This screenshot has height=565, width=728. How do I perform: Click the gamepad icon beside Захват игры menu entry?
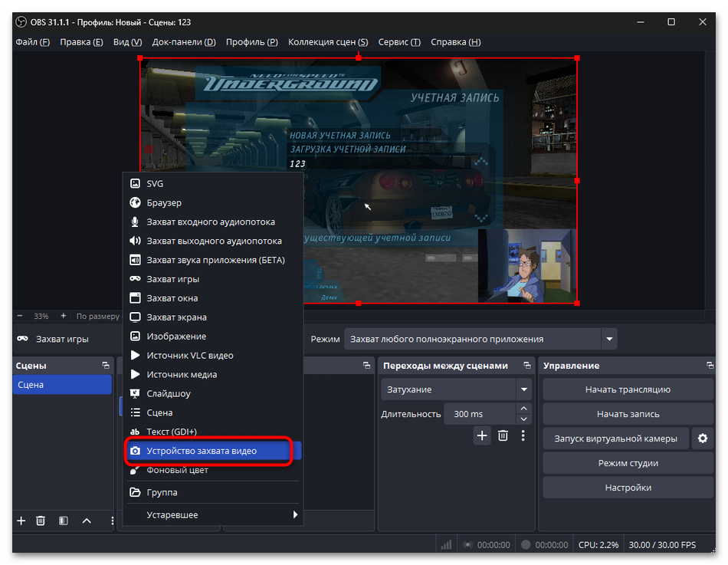point(135,279)
